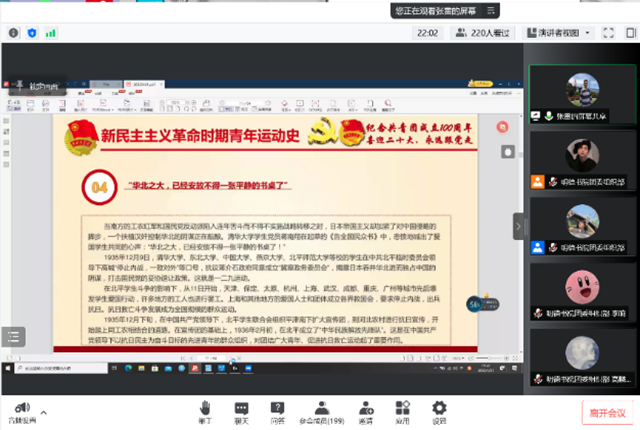Click the invite icon
Screen dimensions: 640x430
coord(367,411)
